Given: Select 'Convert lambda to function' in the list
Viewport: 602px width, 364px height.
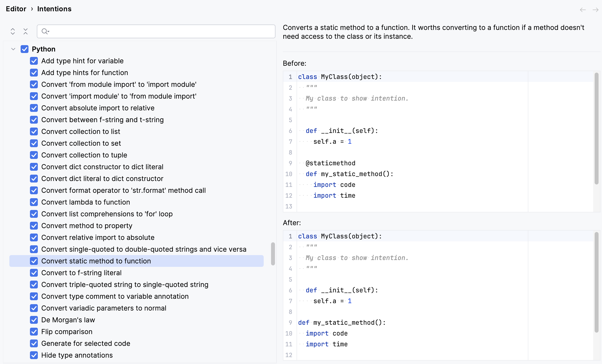Looking at the screenshot, I should coord(86,202).
